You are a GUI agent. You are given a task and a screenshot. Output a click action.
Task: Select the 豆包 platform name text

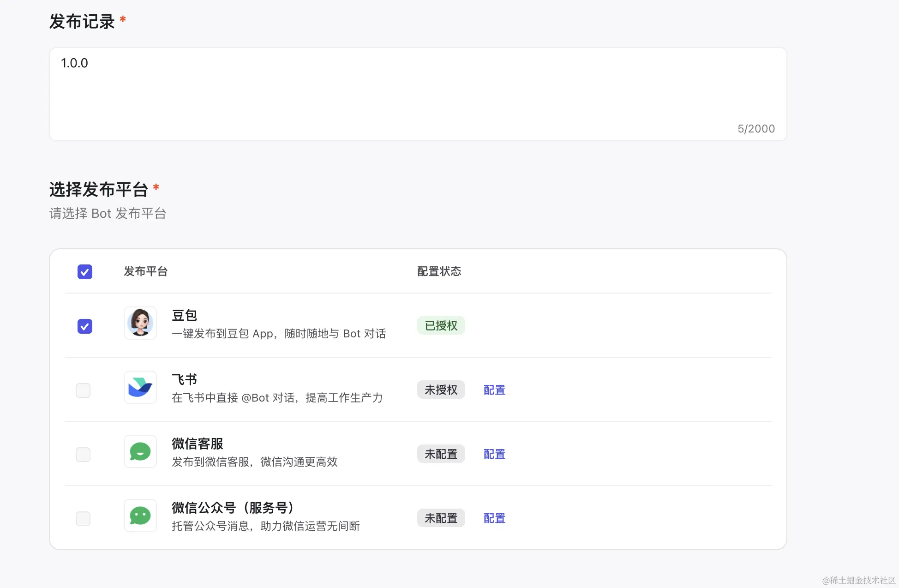tap(184, 315)
